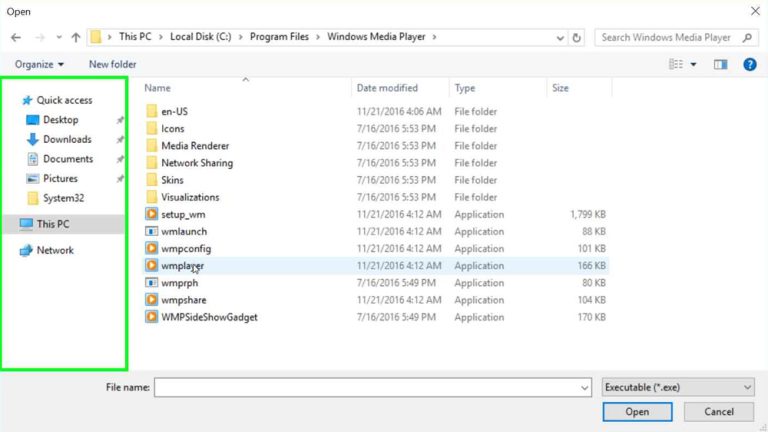The width and height of the screenshot is (768, 432).
Task: Click the Cancel button
Action: (x=719, y=411)
